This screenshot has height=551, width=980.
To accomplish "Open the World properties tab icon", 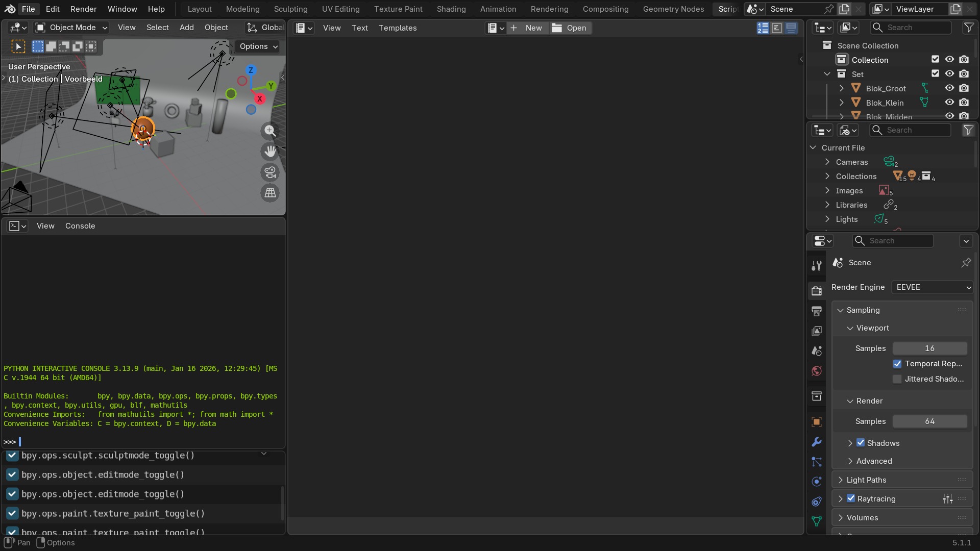I will 817,371.
